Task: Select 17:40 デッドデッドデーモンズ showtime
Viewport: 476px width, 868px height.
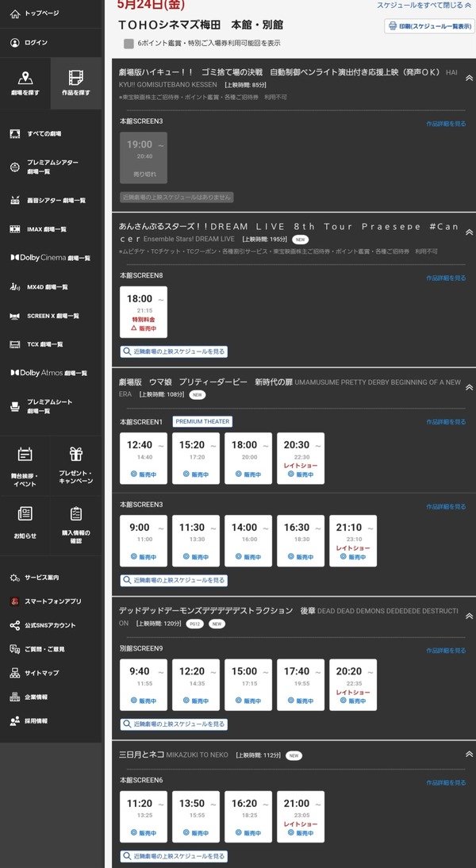Action: (x=301, y=685)
